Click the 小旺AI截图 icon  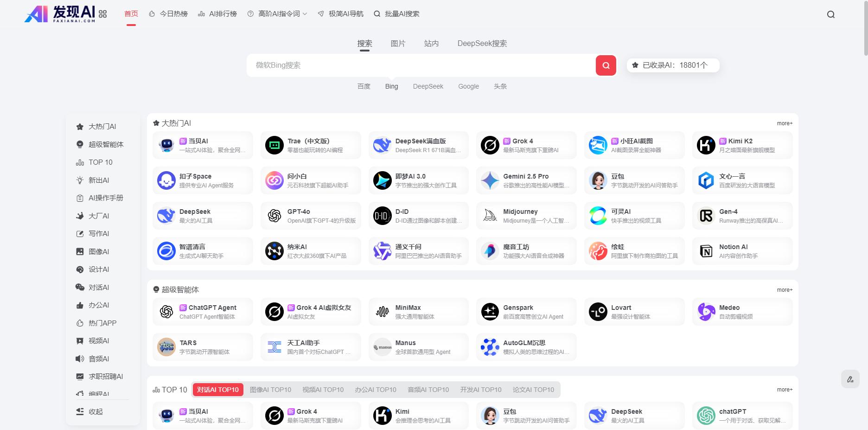(598, 145)
